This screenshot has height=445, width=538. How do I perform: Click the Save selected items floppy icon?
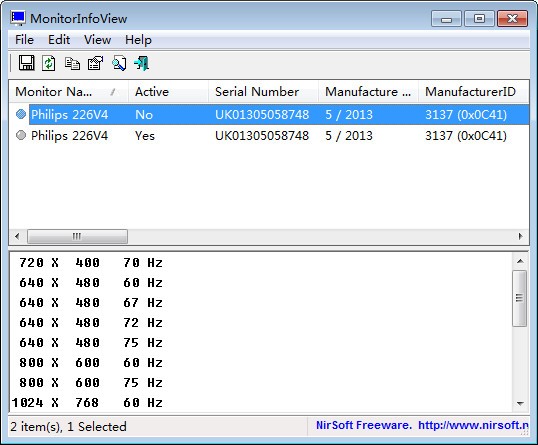26,63
